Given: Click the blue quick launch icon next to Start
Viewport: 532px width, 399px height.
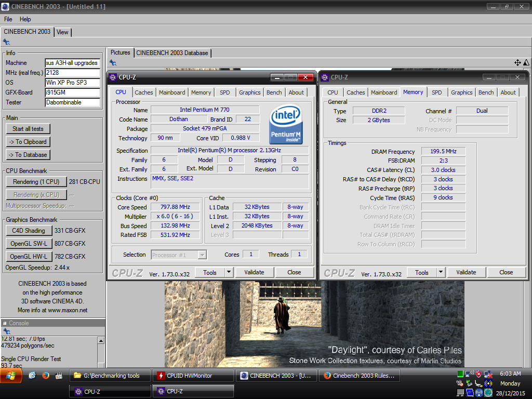Looking at the screenshot, I should (x=32, y=376).
